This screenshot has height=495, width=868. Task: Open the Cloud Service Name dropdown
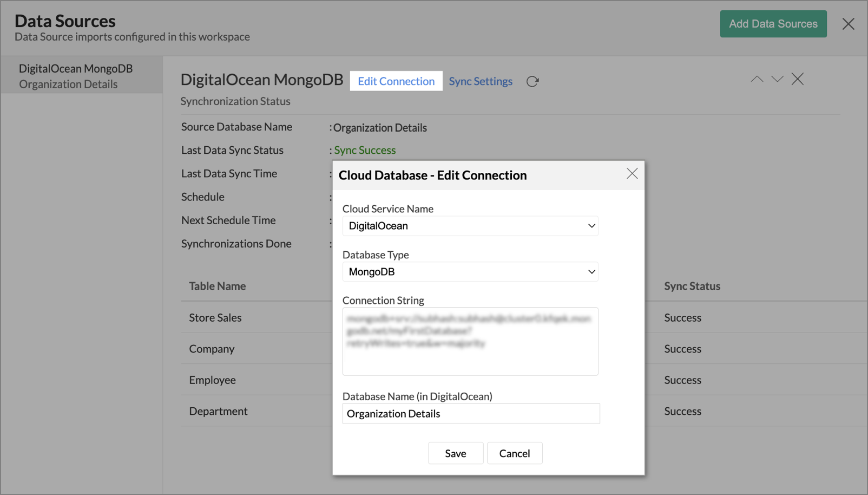[x=470, y=226]
